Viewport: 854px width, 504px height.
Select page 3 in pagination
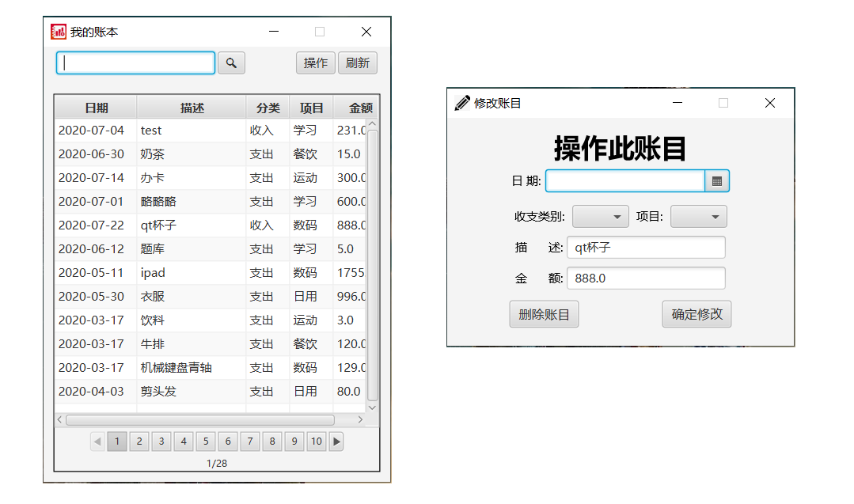click(x=161, y=441)
